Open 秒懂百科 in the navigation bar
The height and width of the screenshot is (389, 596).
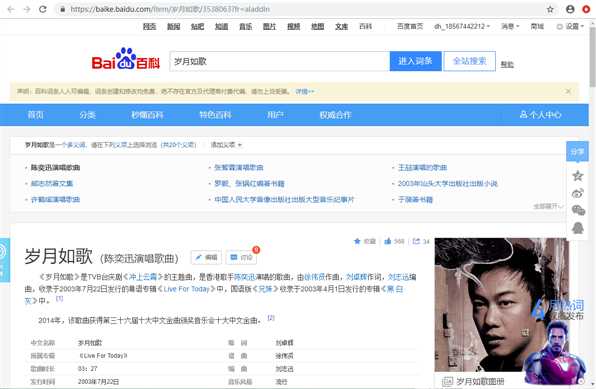point(147,115)
